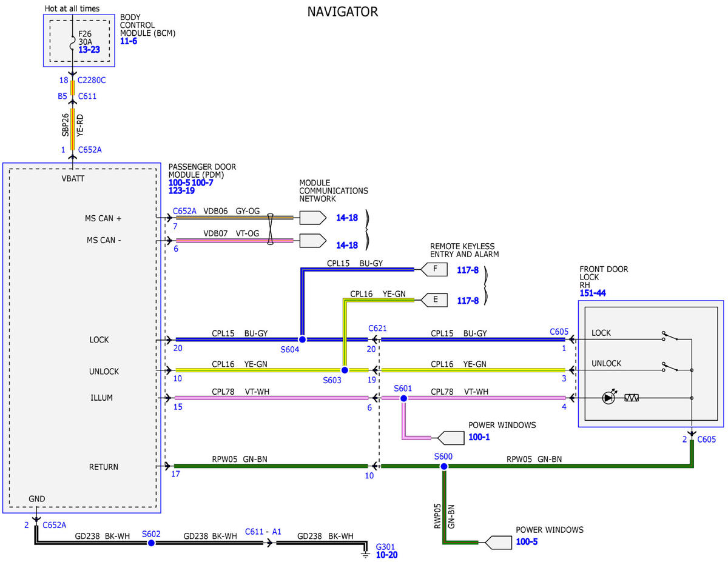This screenshot has height=562, width=728.
Task: Open the 13-23 fuse reference link
Action: 89,50
